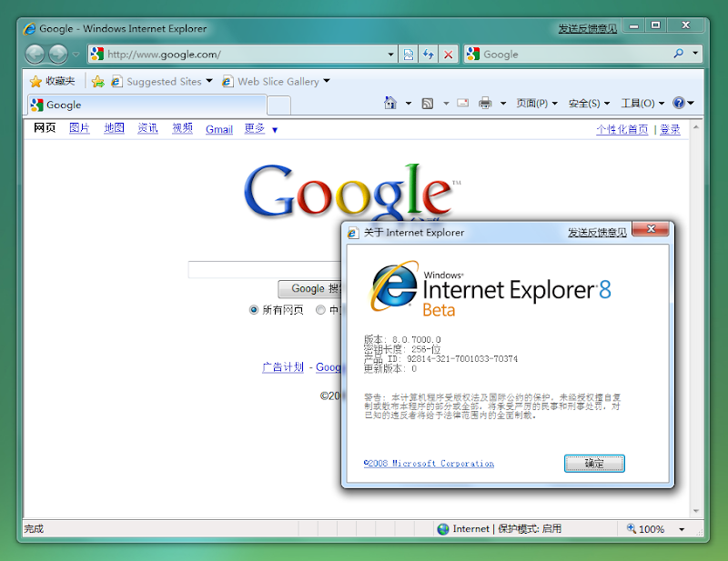Image resolution: width=728 pixels, height=561 pixels.
Task: Select the Google browser tab
Action: [x=147, y=105]
